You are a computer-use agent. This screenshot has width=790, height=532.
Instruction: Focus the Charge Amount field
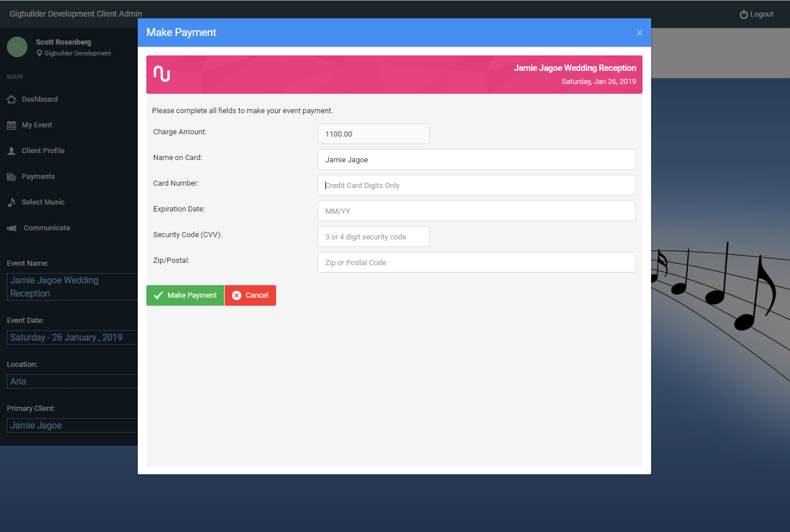pyautogui.click(x=373, y=134)
